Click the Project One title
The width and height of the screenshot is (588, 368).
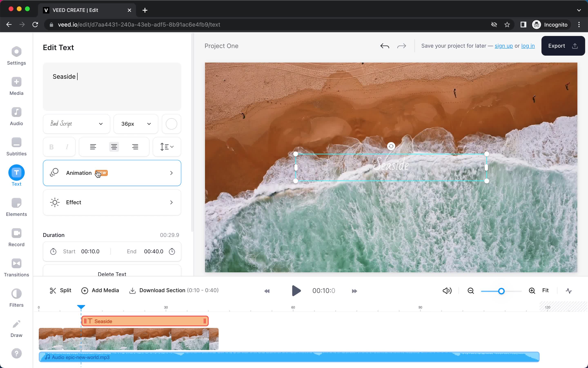pos(221,46)
